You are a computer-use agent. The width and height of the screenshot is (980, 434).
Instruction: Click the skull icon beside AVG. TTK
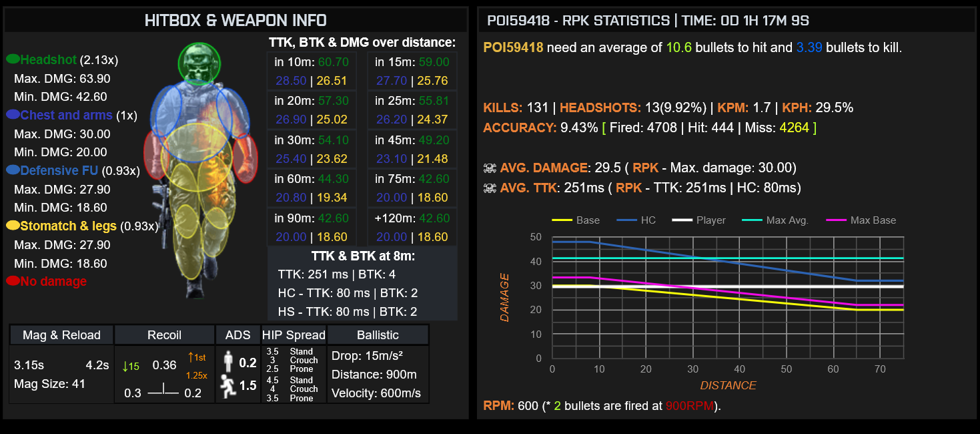[x=489, y=188]
